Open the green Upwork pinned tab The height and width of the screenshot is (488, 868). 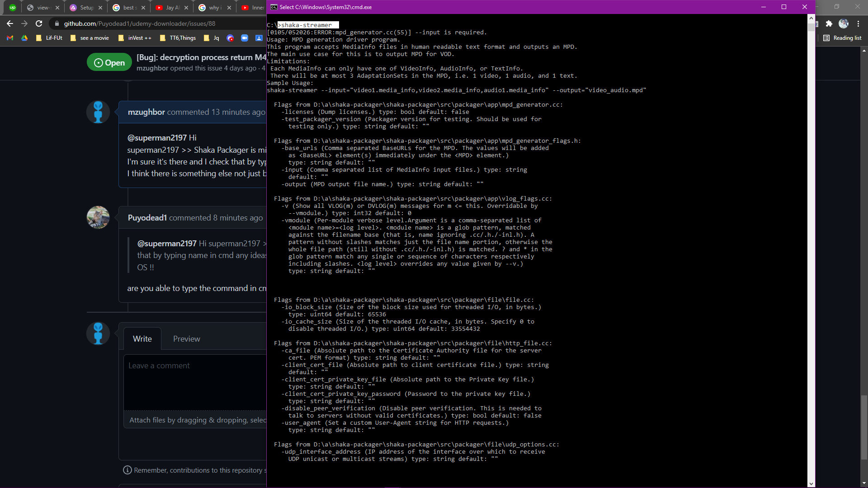coord(13,7)
